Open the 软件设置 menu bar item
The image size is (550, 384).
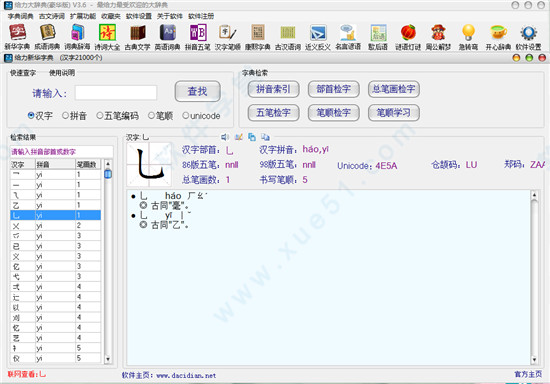[x=139, y=16]
